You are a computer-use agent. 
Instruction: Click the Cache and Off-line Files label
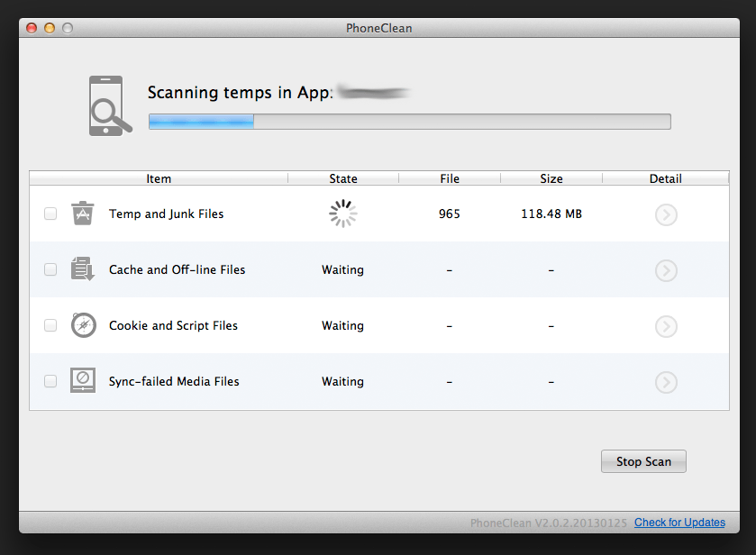tap(177, 269)
